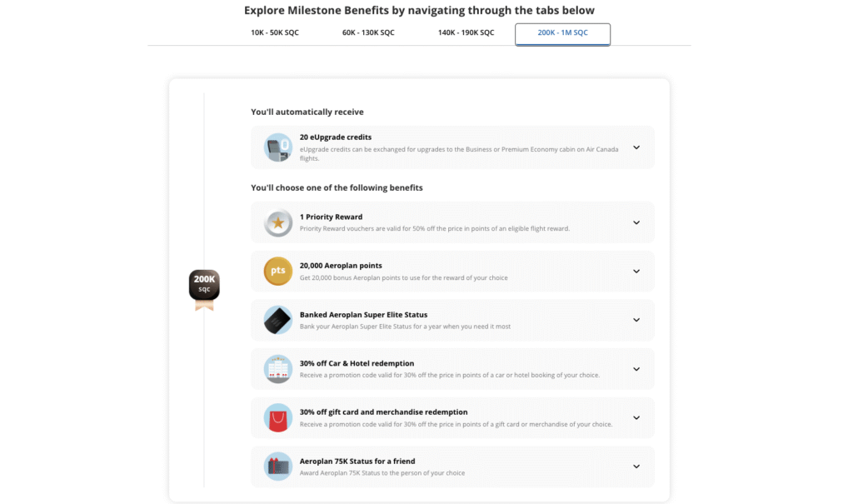Expand the 1 Priority Reward row

pos(636,222)
